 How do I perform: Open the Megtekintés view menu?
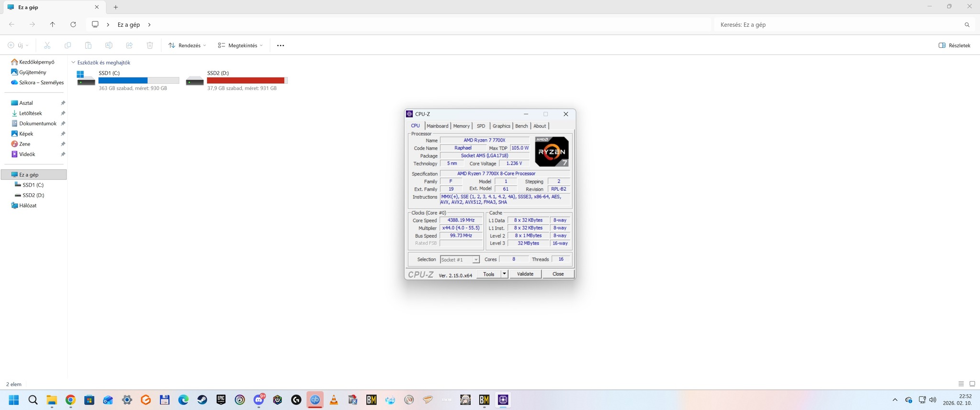tap(240, 45)
